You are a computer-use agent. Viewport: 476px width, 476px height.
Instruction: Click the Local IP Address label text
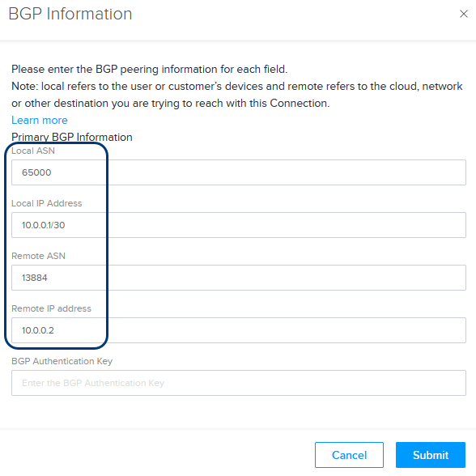click(x=47, y=203)
